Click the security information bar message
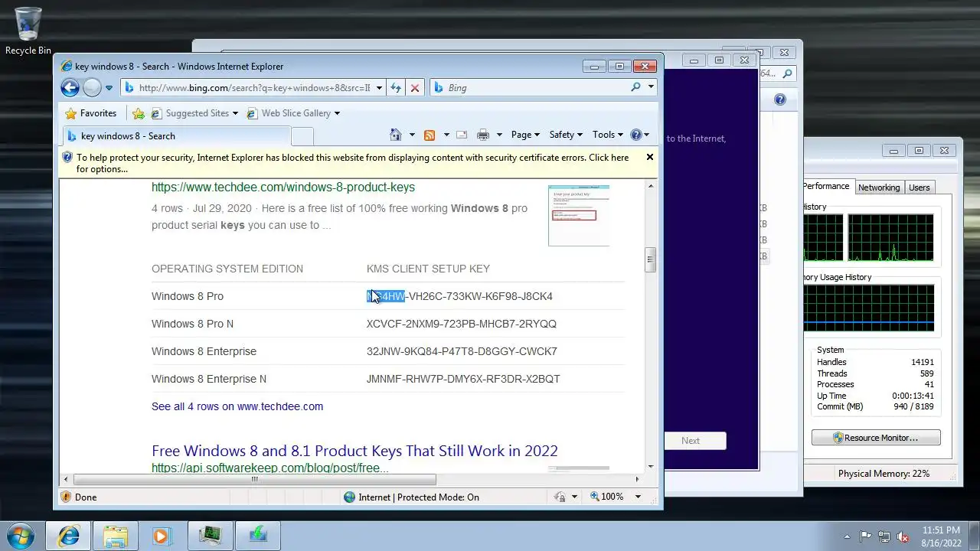The height and width of the screenshot is (551, 980). click(352, 163)
